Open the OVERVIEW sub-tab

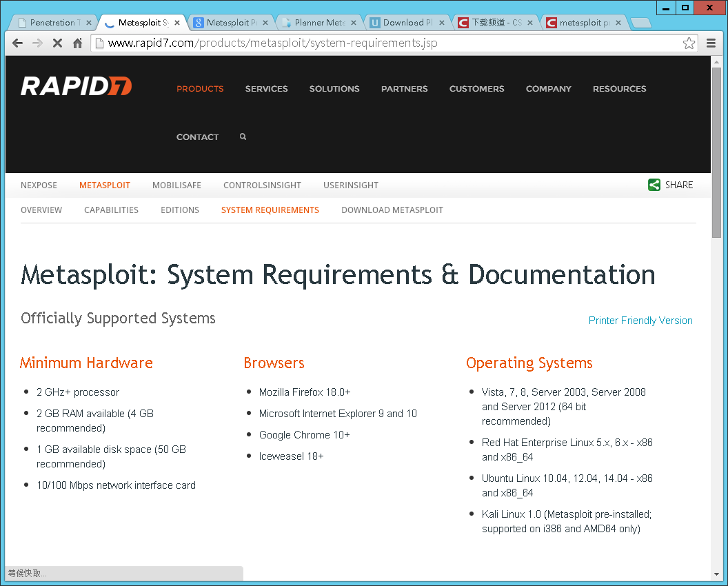point(41,210)
